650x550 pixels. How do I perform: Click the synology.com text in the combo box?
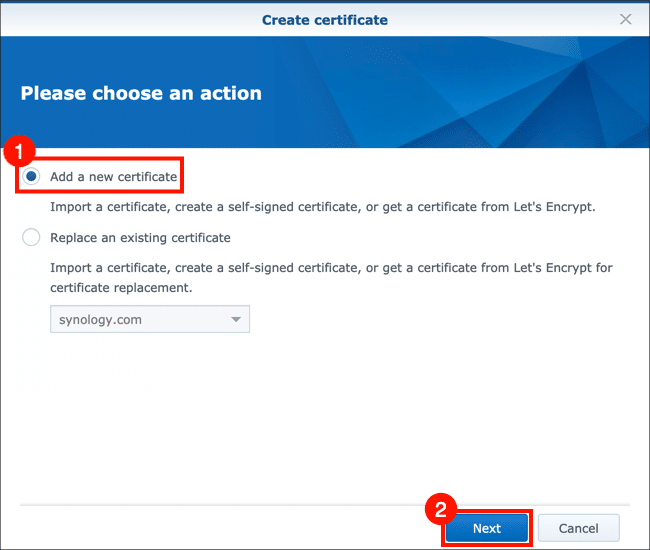100,320
